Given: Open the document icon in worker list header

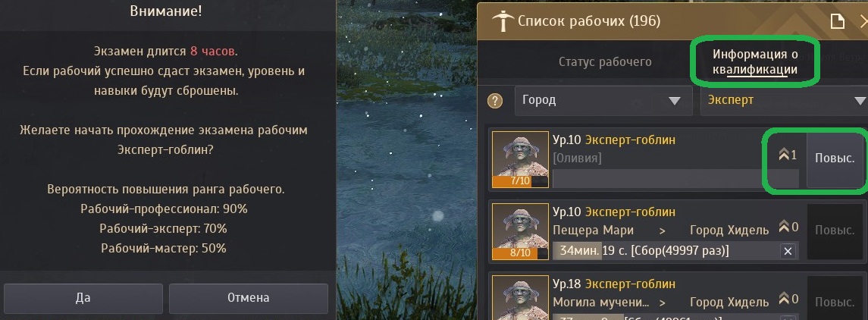Looking at the screenshot, I should click(x=838, y=21).
